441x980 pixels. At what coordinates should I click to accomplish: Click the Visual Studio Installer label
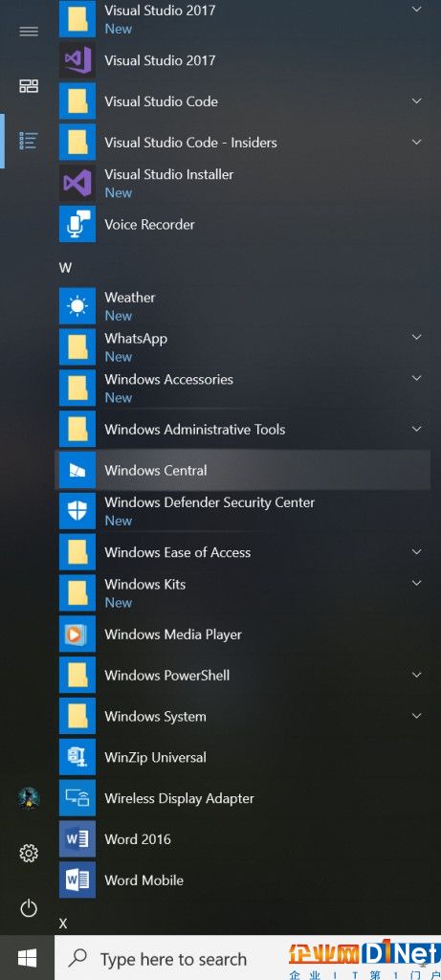click(x=168, y=174)
